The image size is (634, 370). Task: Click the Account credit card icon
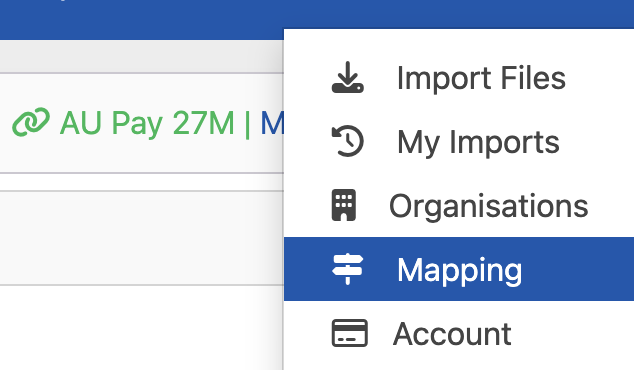tap(350, 333)
